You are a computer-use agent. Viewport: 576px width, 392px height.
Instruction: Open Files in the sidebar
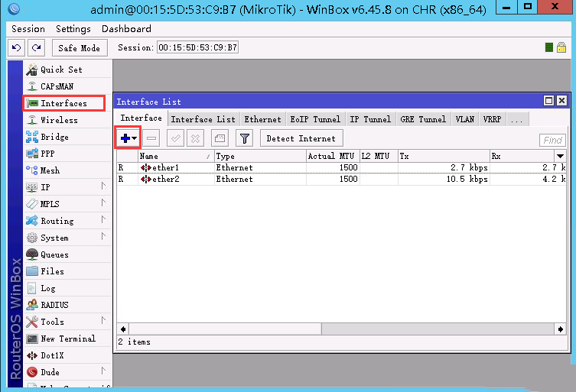[x=67, y=271]
